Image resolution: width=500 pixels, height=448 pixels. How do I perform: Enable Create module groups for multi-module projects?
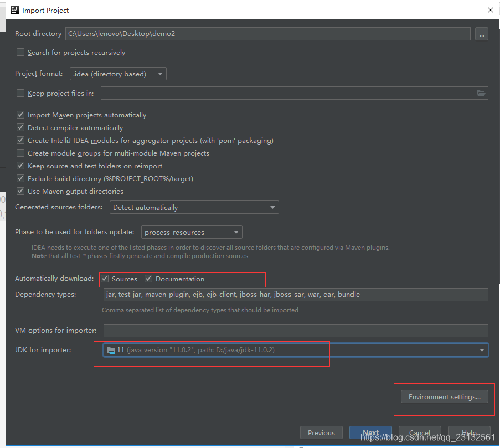click(x=20, y=153)
